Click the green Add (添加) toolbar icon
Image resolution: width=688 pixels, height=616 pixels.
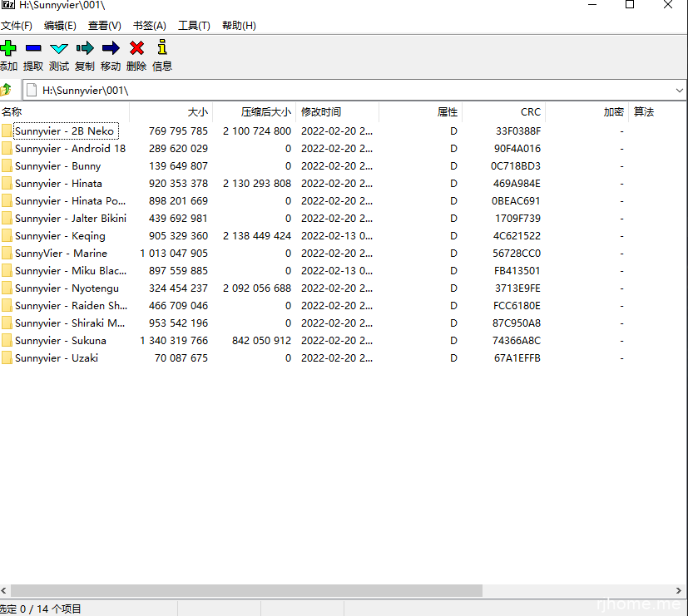[8, 48]
